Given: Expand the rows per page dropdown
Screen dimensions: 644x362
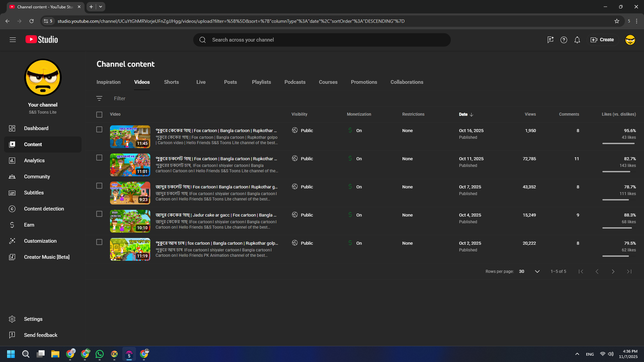Looking at the screenshot, I should pyautogui.click(x=537, y=271).
